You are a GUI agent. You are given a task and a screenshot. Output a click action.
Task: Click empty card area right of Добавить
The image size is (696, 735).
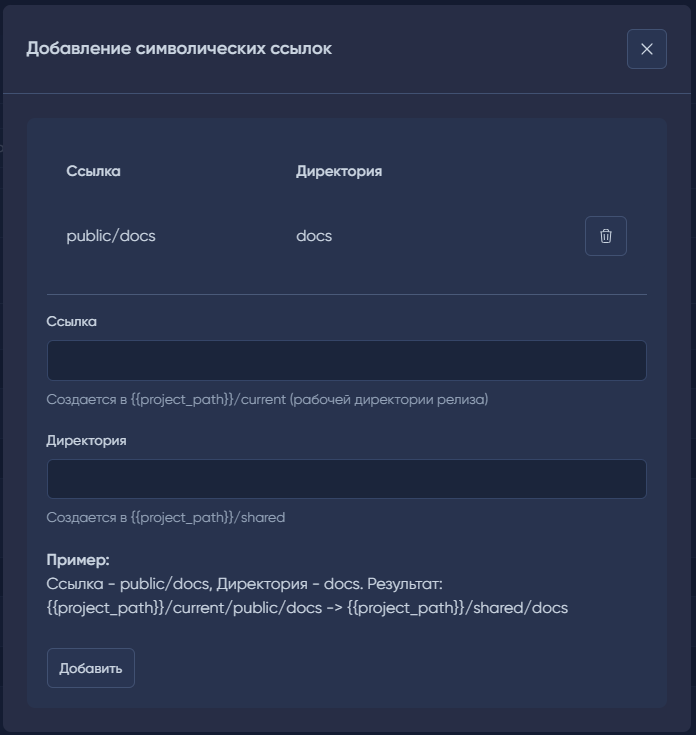pyautogui.click(x=400, y=668)
